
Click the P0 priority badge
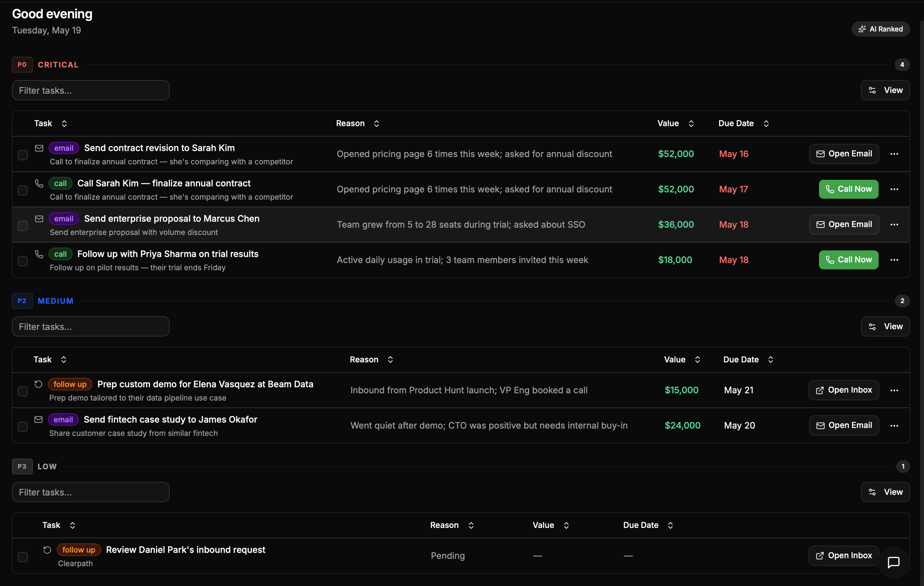(x=22, y=64)
